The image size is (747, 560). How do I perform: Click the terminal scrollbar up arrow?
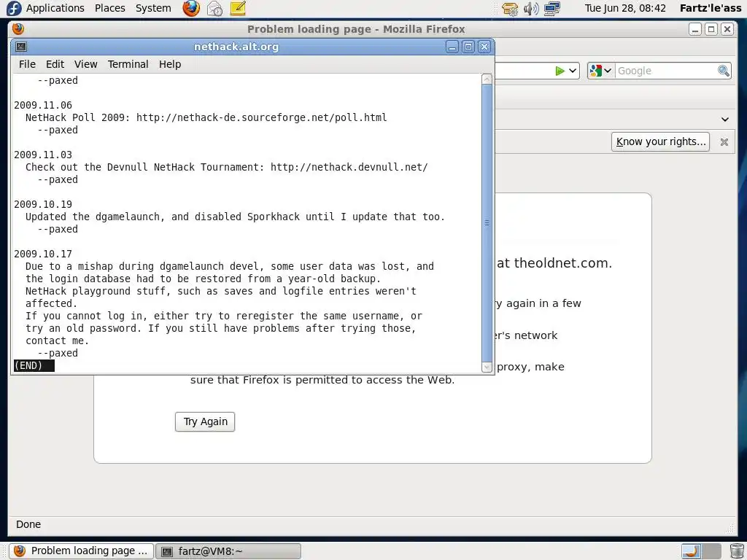tap(487, 79)
